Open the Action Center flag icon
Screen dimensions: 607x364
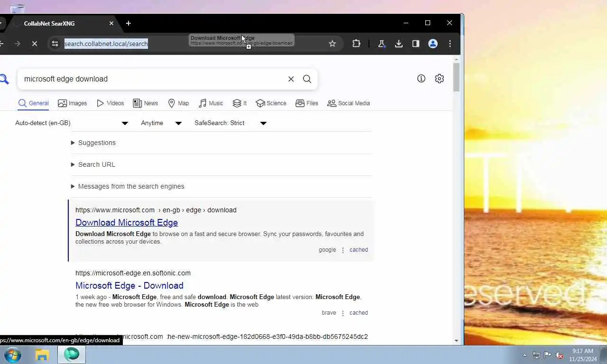pyautogui.click(x=548, y=355)
